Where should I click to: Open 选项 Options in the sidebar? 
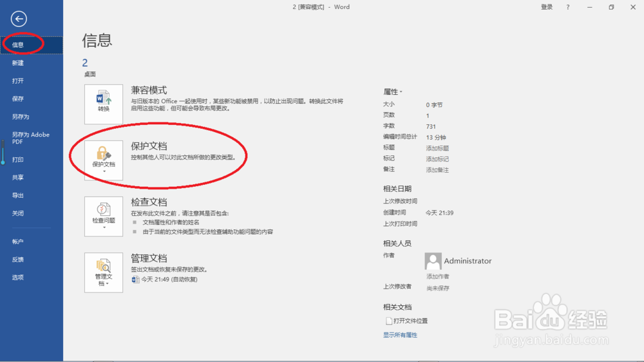click(x=32, y=278)
